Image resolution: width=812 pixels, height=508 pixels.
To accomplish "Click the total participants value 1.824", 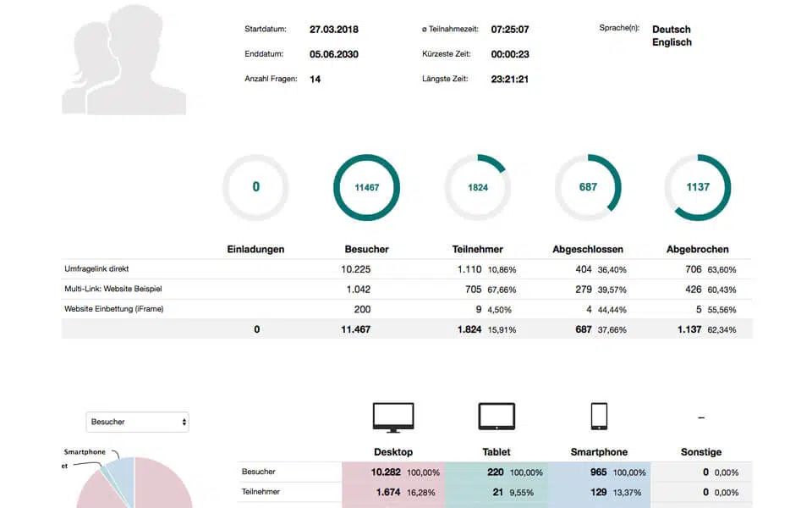I will pos(469,329).
